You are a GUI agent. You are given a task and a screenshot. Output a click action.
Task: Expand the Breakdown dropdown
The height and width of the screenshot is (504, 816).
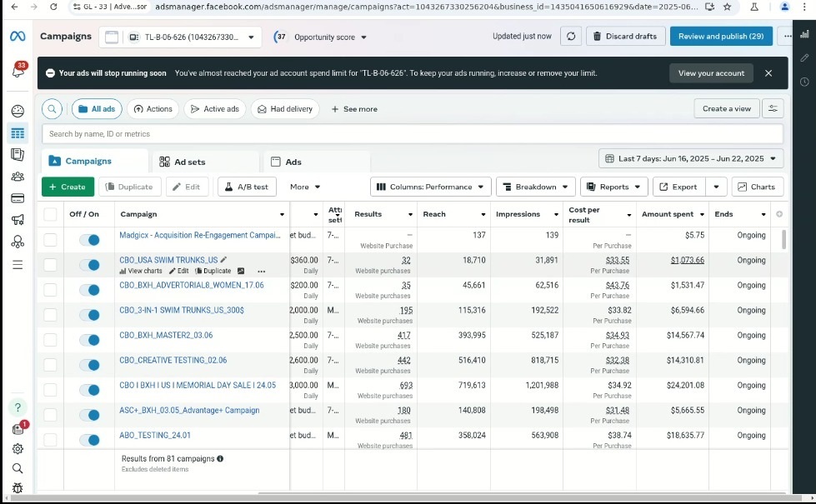coord(535,187)
